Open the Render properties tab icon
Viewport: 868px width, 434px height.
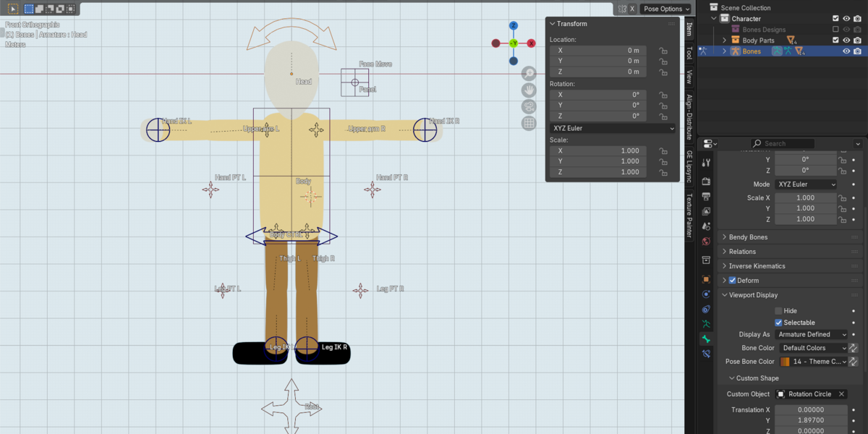tap(707, 181)
